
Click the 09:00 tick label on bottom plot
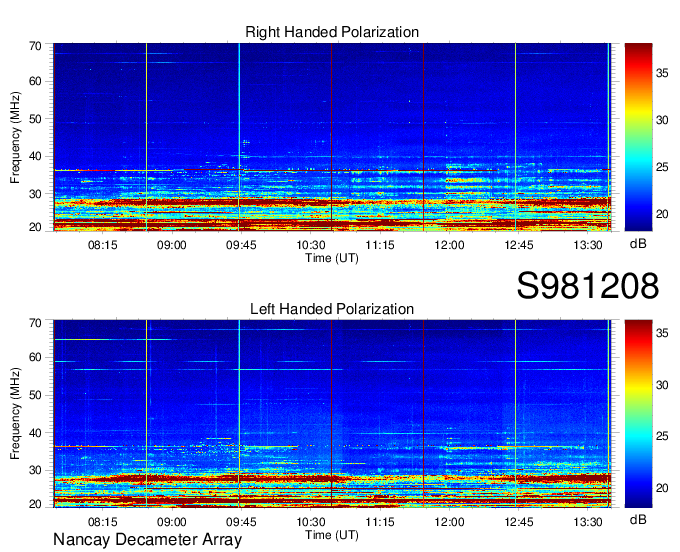[172, 522]
